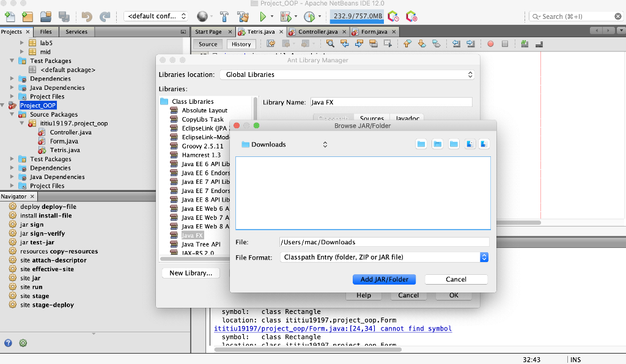626x364 pixels.
Task: Click the rightmost profiler icon in main toolbar
Action: [411, 16]
